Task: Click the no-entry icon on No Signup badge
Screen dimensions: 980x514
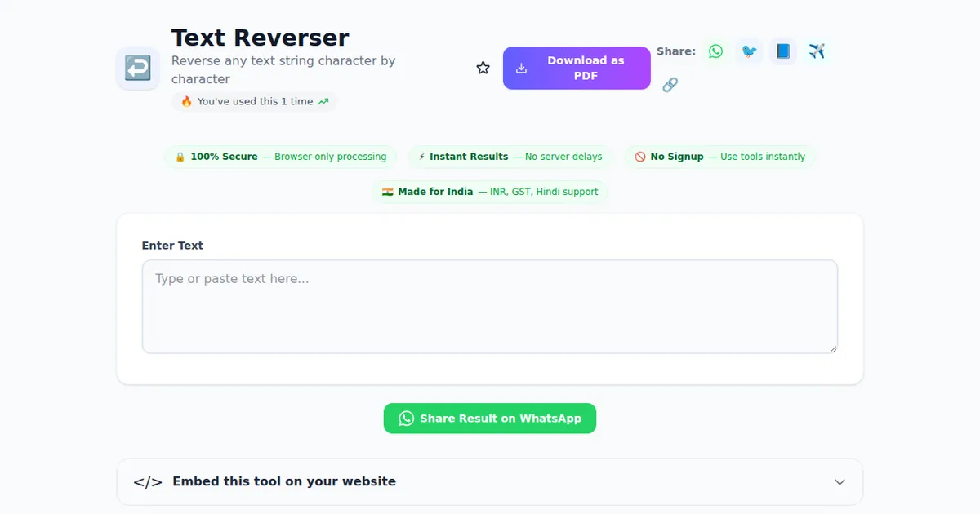Action: click(x=640, y=156)
